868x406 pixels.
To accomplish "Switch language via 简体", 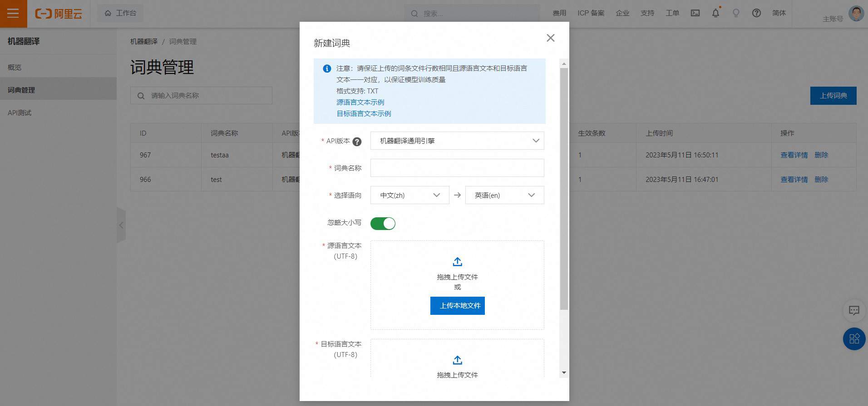I will pos(779,13).
